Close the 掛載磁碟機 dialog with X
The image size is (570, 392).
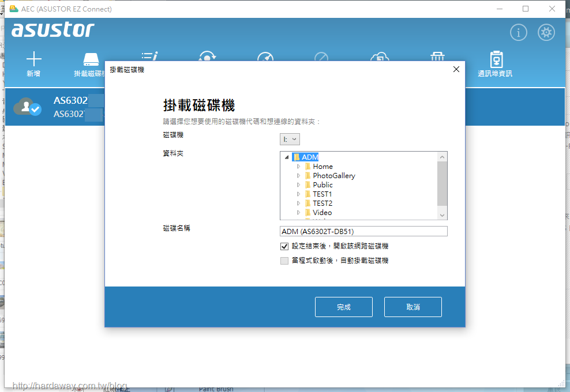(x=456, y=69)
